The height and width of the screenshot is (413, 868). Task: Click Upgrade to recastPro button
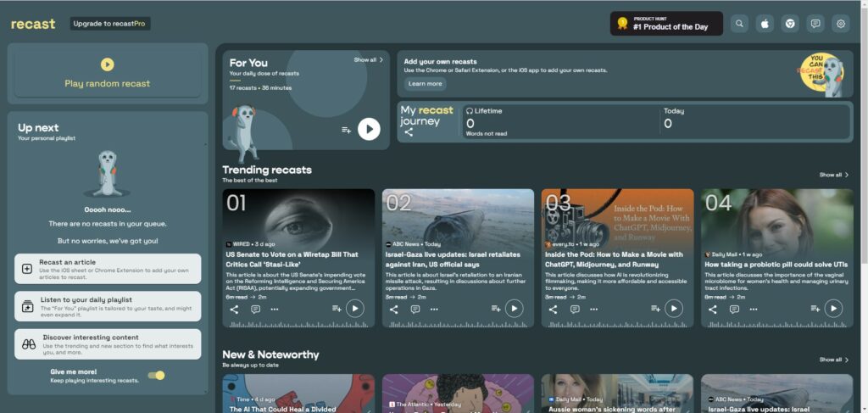(110, 24)
